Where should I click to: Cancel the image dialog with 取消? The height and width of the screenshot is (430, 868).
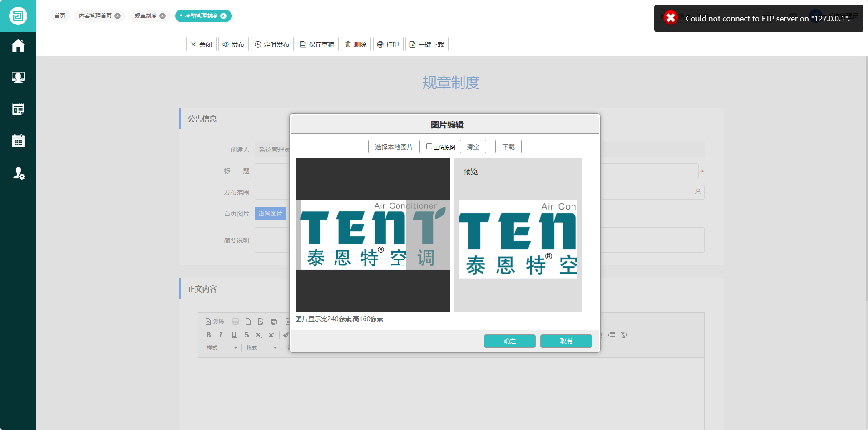point(566,341)
